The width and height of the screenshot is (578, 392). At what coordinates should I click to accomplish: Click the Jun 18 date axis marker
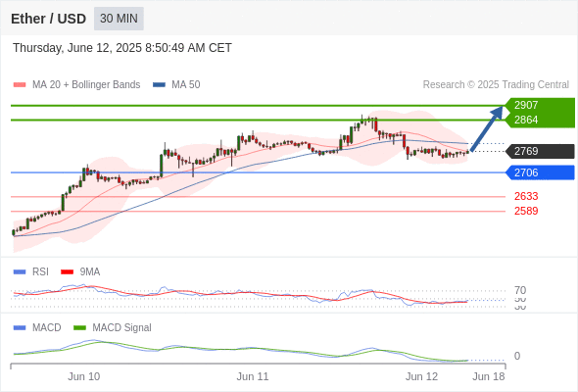tap(489, 376)
